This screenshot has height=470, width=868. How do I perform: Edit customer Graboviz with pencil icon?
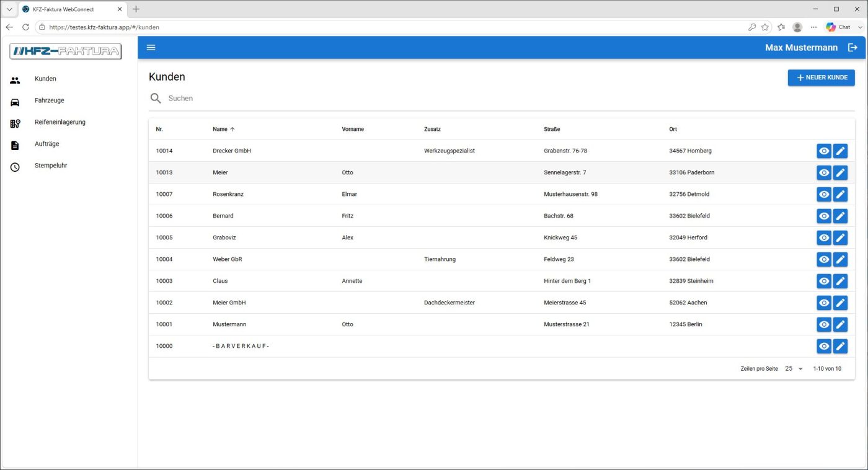click(840, 237)
